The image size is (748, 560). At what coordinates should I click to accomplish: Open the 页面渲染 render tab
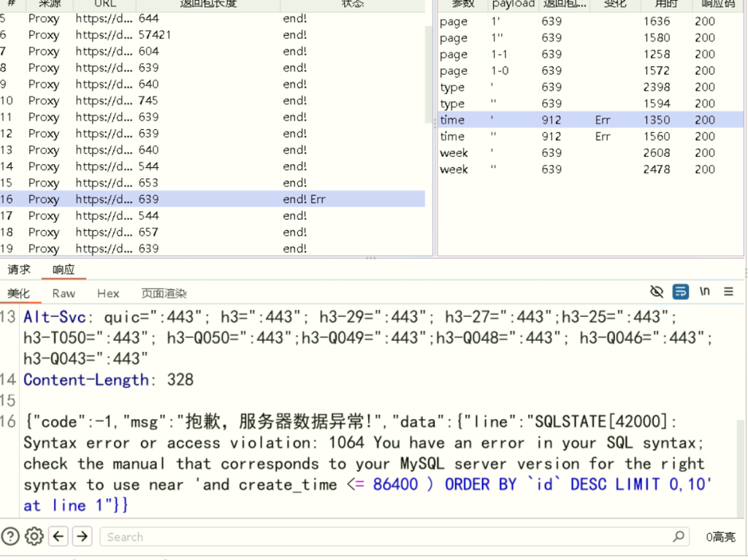pos(164,294)
